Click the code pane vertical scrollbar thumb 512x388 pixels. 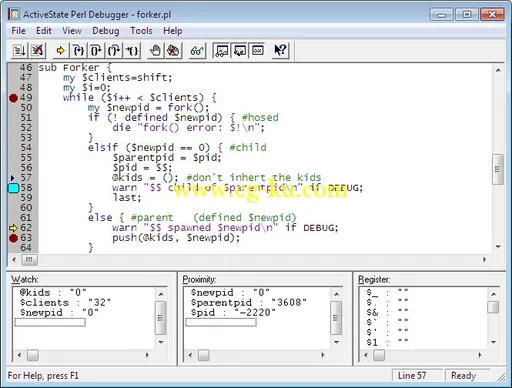click(498, 169)
